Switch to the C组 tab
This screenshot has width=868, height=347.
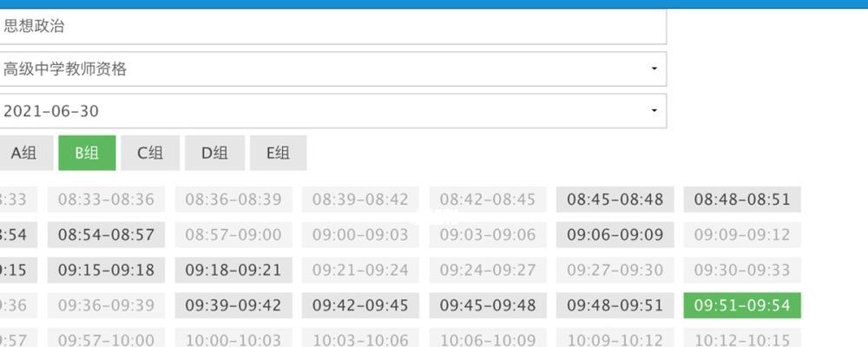150,153
